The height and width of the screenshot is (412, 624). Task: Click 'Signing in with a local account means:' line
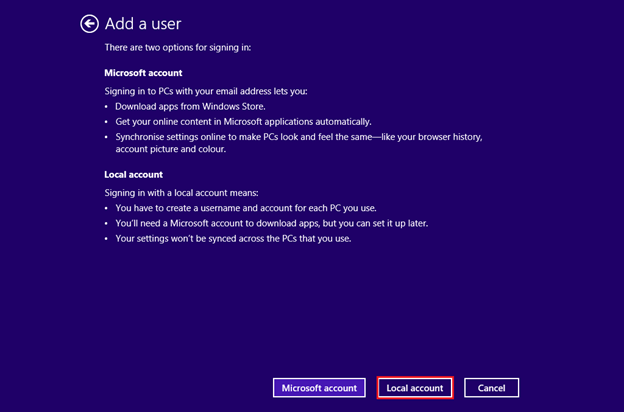181,193
